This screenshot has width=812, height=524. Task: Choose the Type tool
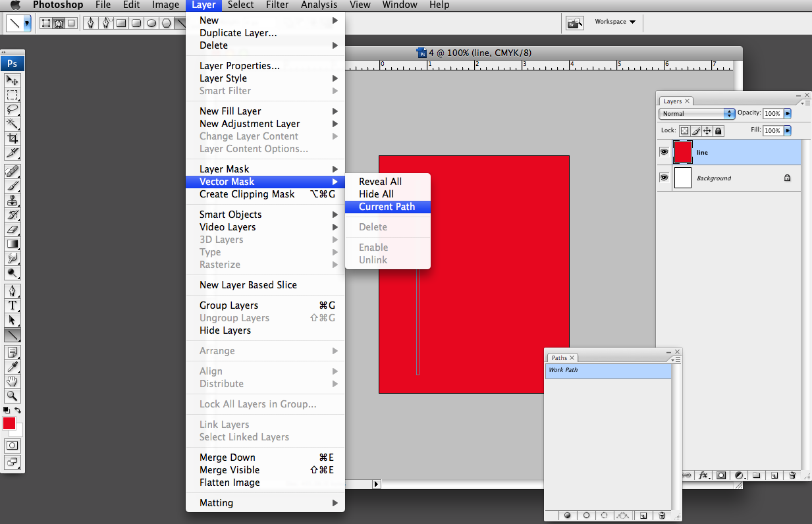click(x=13, y=305)
